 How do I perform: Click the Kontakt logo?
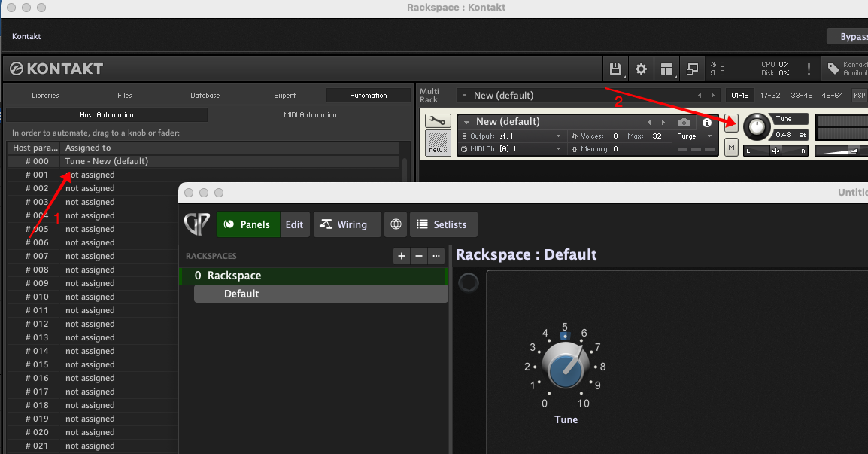tap(56, 69)
